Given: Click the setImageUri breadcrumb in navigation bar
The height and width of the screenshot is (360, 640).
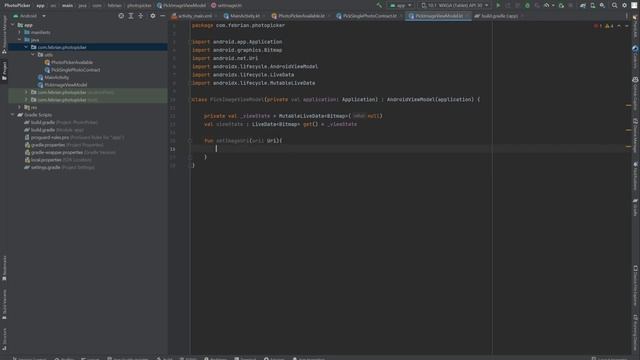Looking at the screenshot, I should [227, 6].
